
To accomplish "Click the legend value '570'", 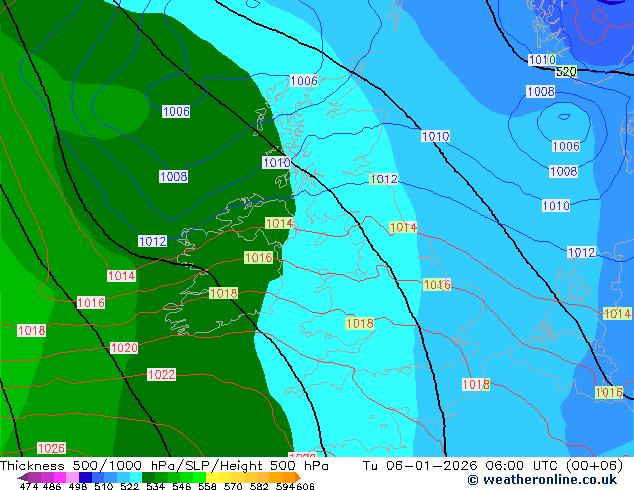I will click(x=233, y=486).
